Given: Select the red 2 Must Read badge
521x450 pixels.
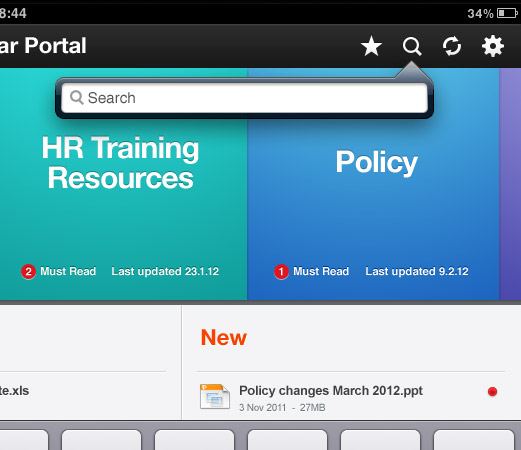Looking at the screenshot, I should pos(28,272).
